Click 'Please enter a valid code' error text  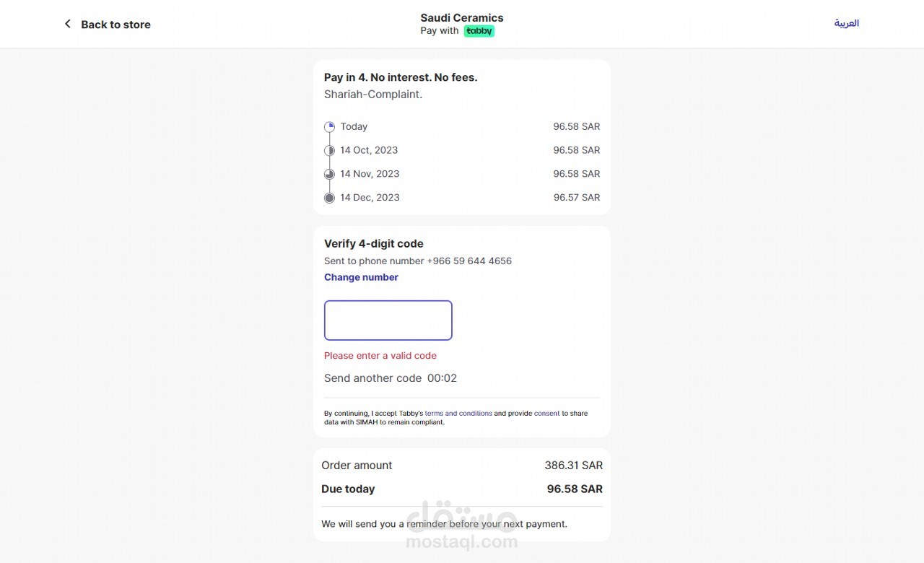(x=380, y=356)
